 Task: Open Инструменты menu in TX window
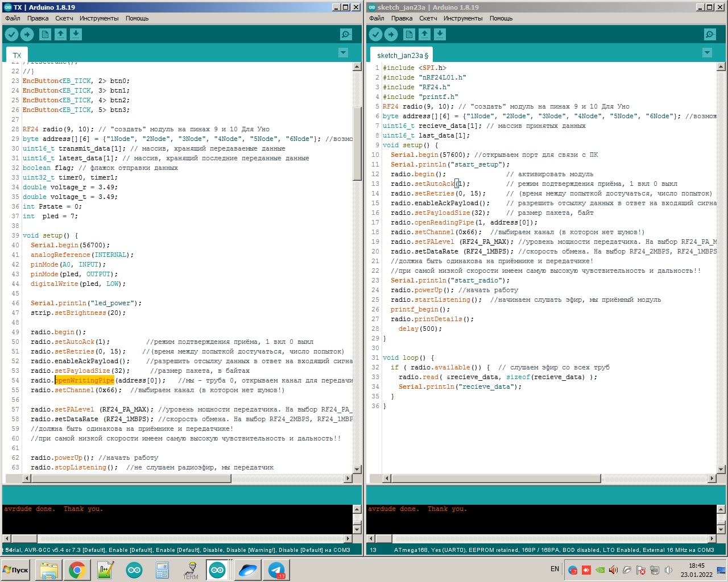tap(99, 18)
